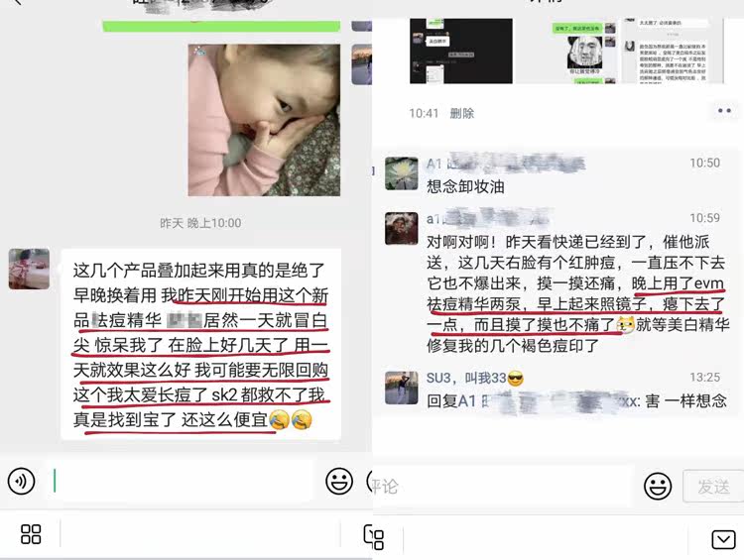Tap the voice input icon in chat
This screenshot has height=560, width=744.
point(22,481)
